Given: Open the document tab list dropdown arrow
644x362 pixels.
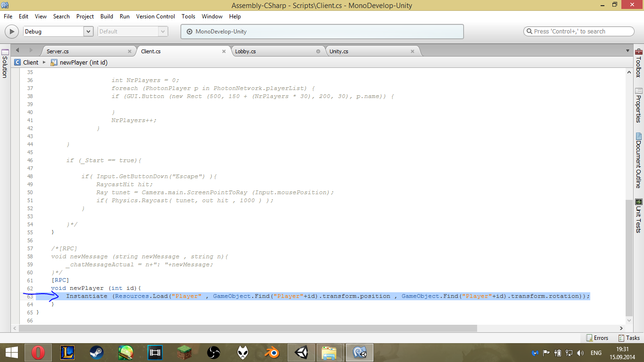Looking at the screenshot, I should coord(627,50).
